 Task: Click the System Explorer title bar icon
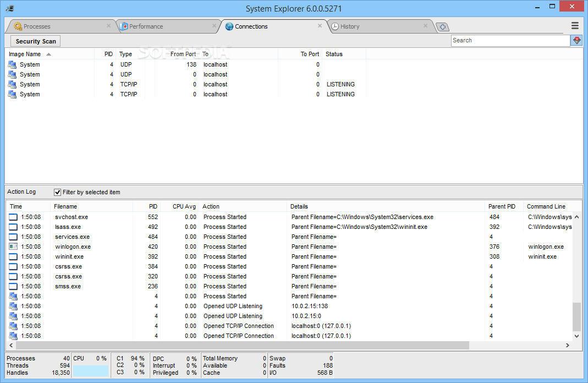[10, 8]
